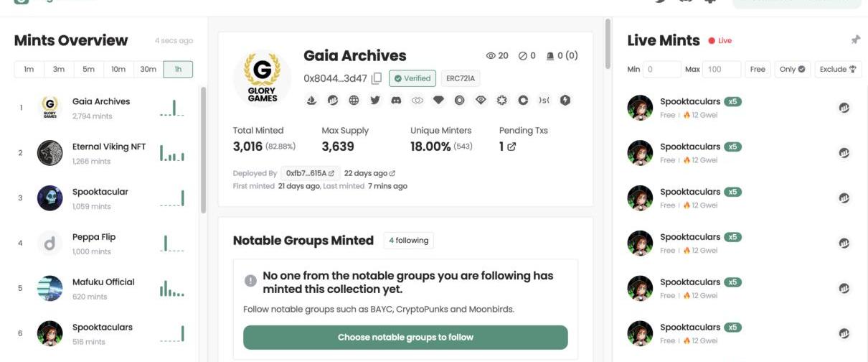
Task: Open the Discord icon link
Action: [x=395, y=101]
